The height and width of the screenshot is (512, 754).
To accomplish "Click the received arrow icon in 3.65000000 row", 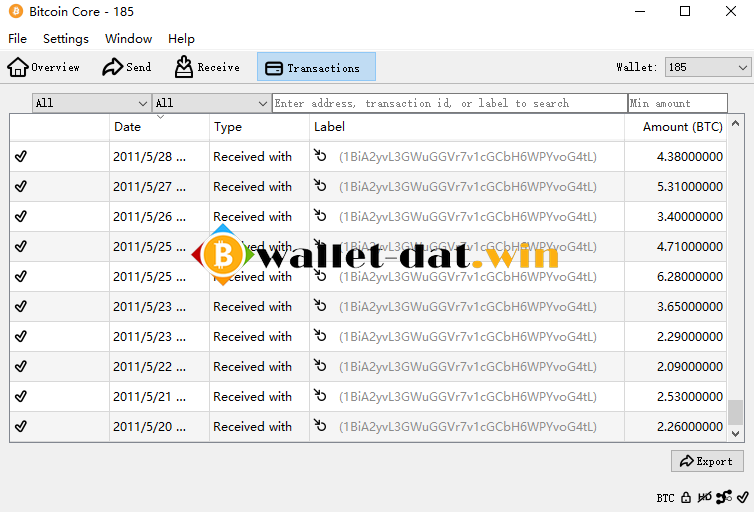I will pos(320,305).
